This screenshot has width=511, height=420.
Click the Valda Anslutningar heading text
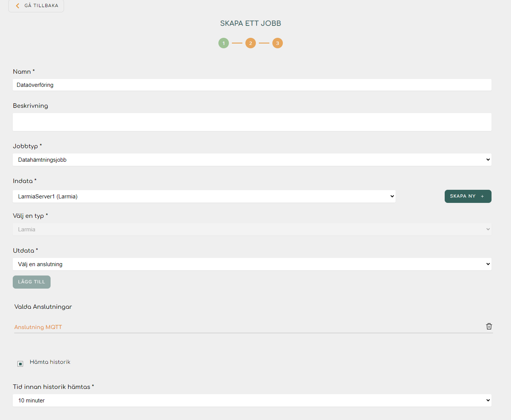[x=43, y=307]
